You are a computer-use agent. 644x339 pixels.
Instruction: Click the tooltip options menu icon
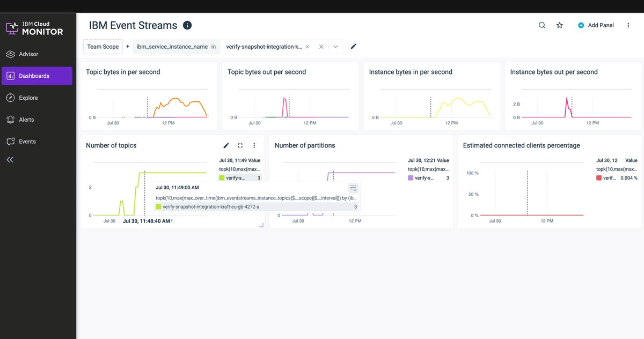click(353, 188)
